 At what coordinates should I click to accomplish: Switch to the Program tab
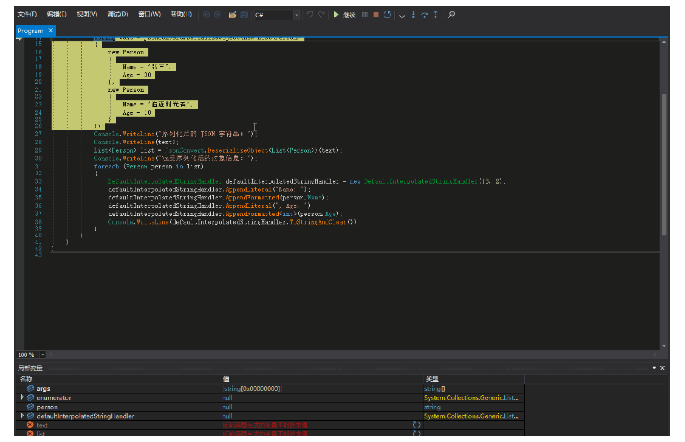(x=30, y=31)
